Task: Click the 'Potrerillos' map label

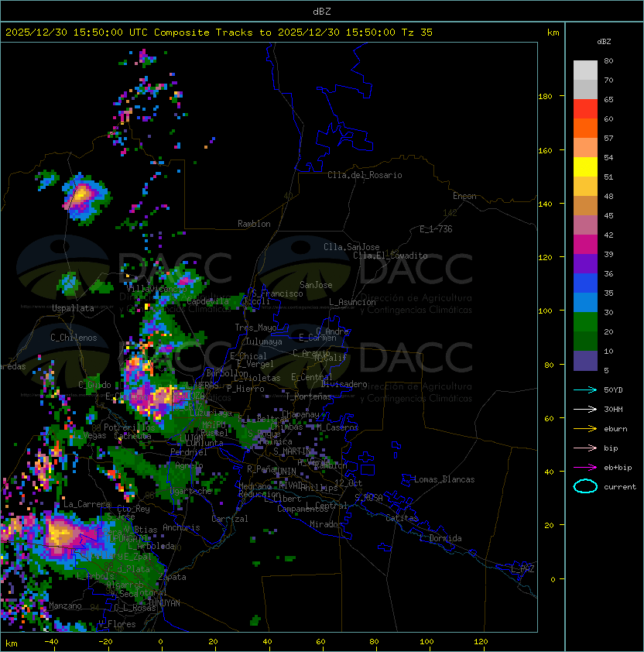Action: [129, 427]
